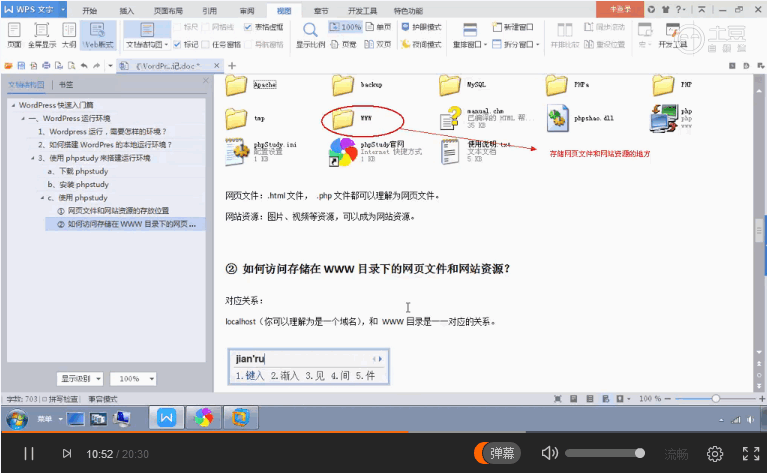
Task: Open the 页面布局 ribbon tab
Action: click(168, 10)
